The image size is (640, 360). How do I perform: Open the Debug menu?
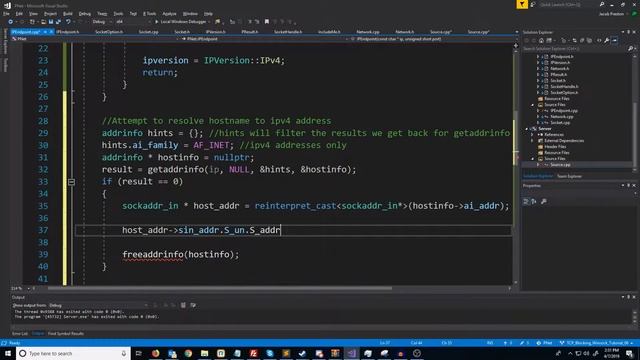[x=84, y=13]
